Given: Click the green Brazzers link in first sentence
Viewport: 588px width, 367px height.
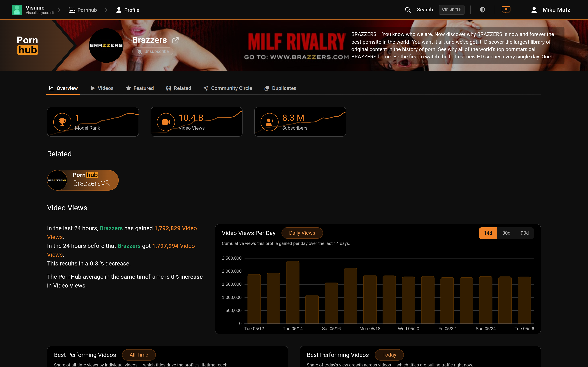Looking at the screenshot, I should (x=111, y=228).
